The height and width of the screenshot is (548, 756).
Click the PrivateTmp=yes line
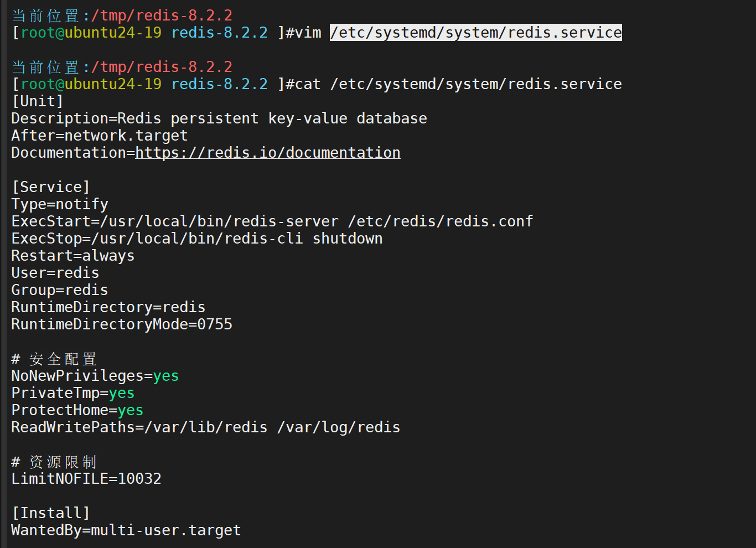tap(73, 393)
